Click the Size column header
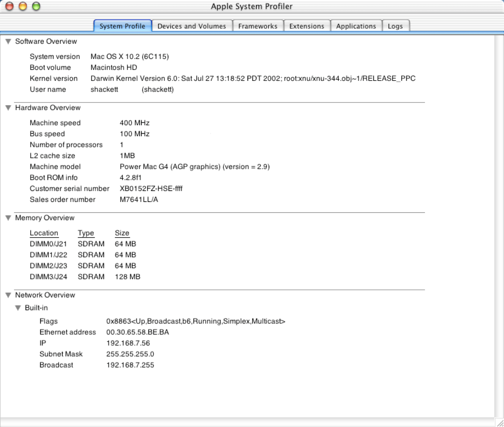Viewport: 504px width, 427px height. pyautogui.click(x=122, y=233)
